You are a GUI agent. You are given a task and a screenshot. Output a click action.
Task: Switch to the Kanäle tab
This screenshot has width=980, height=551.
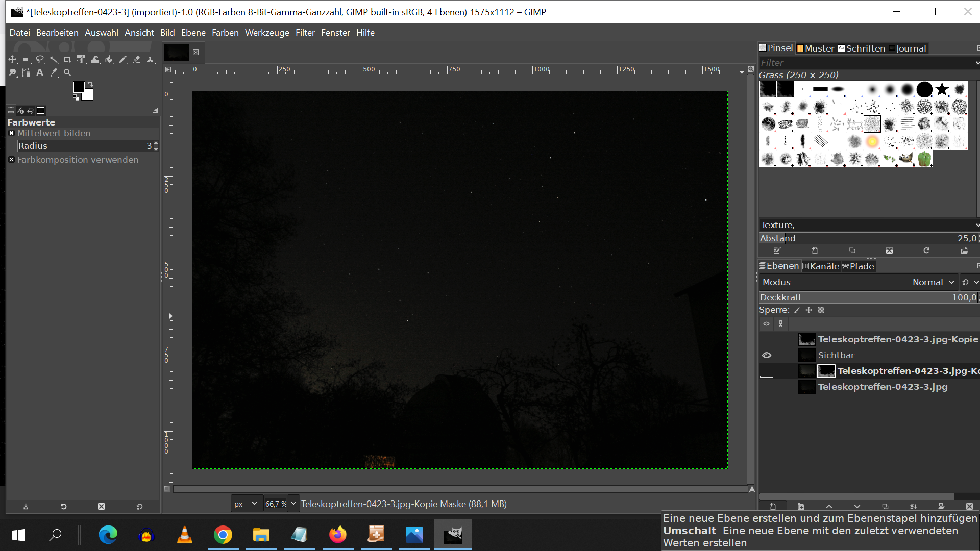coord(821,266)
